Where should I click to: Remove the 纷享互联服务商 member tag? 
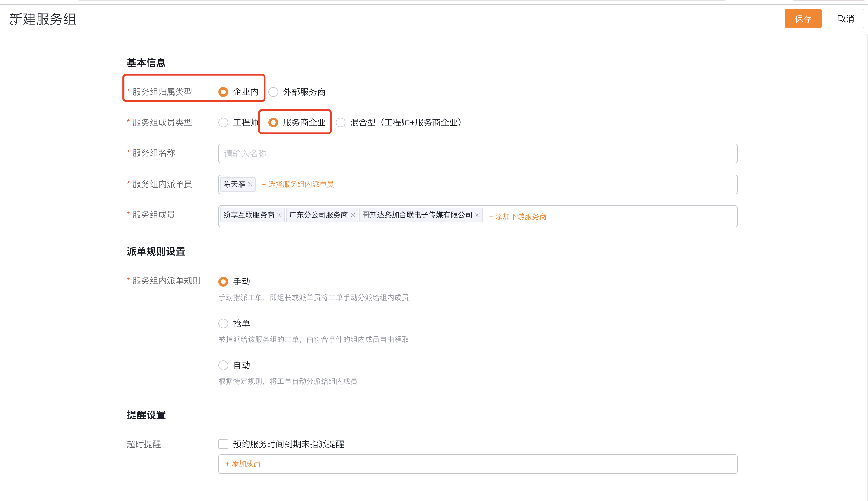tap(279, 215)
